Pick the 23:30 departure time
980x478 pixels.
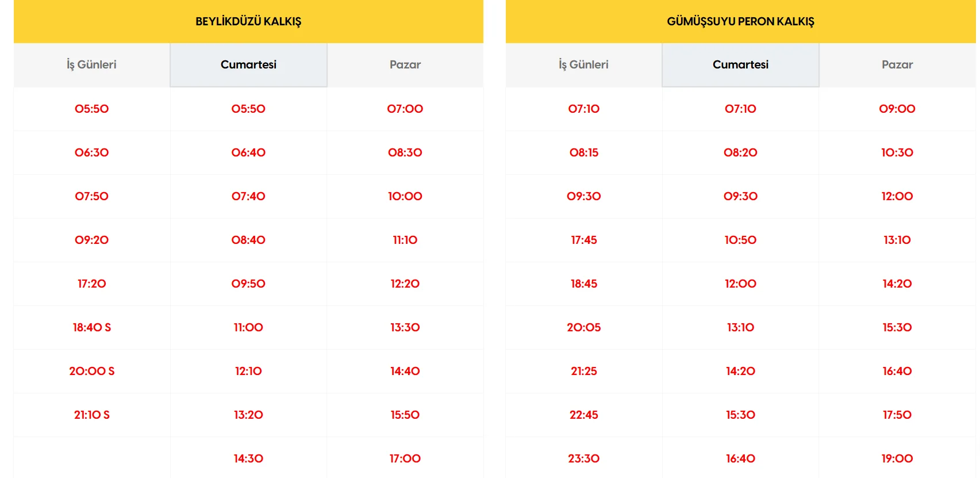click(584, 458)
